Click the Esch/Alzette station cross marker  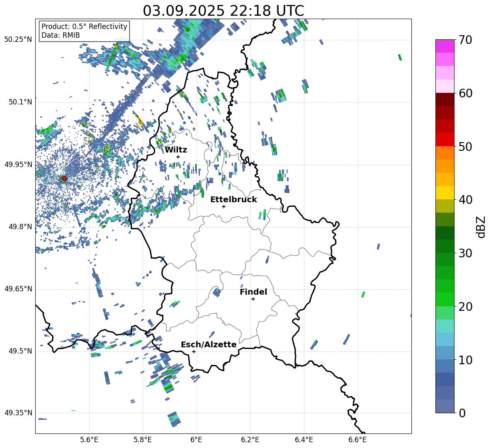pyautogui.click(x=194, y=351)
